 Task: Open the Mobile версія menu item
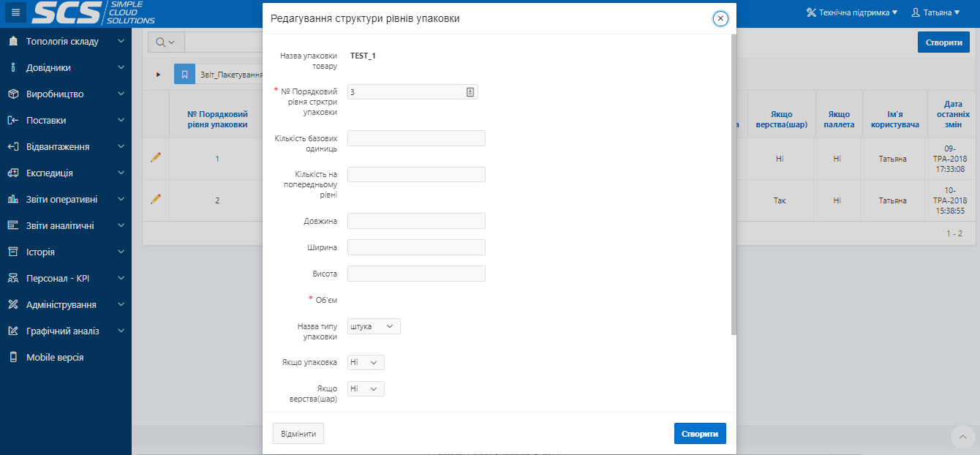[66, 358]
